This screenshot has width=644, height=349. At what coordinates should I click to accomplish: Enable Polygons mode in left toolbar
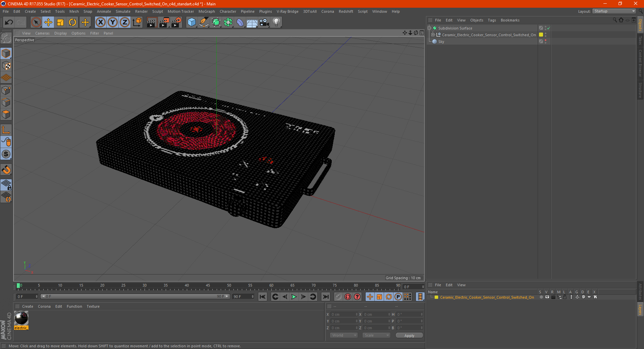click(x=6, y=114)
